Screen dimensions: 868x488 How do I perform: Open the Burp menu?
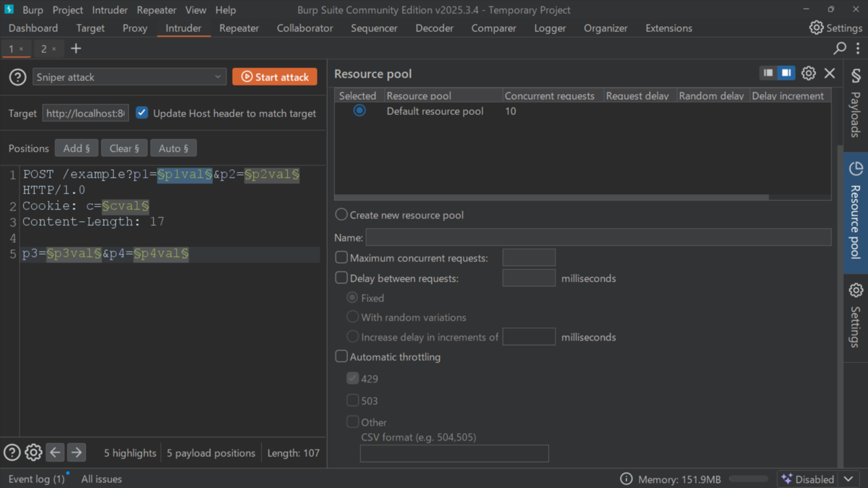point(33,10)
